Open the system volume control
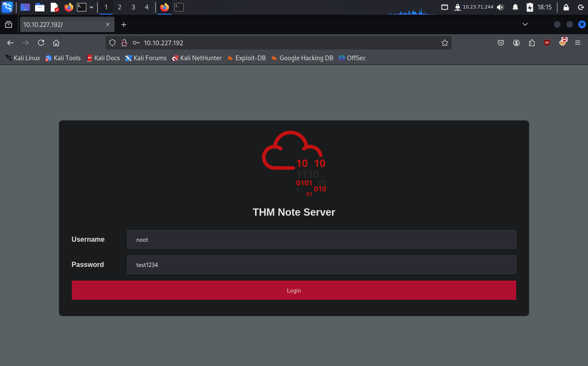 [x=500, y=7]
